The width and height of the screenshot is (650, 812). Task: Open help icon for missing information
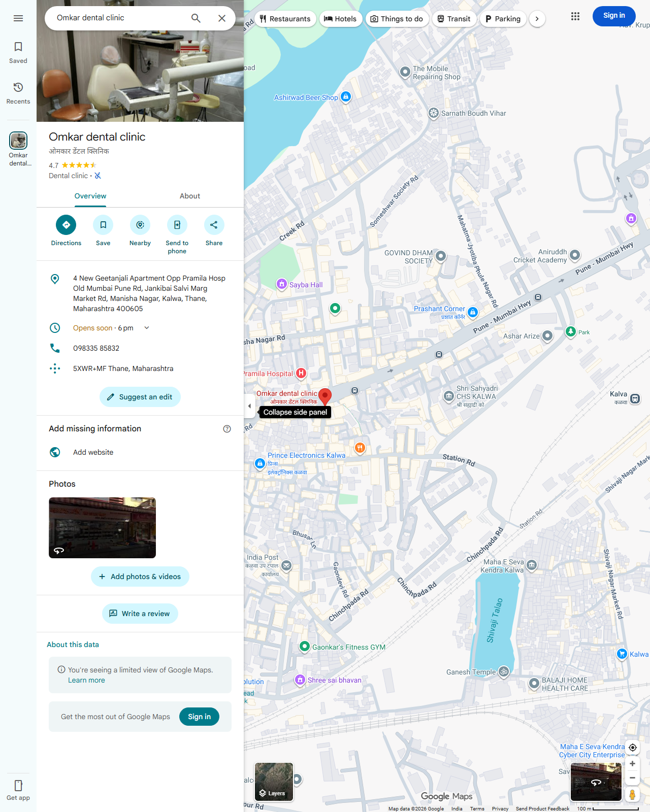227,429
